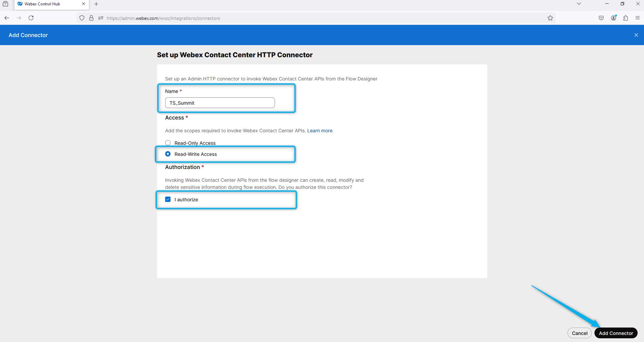Screen dimensions: 644x342
Task: Click the tracking protection shield icon
Action: coord(82,18)
